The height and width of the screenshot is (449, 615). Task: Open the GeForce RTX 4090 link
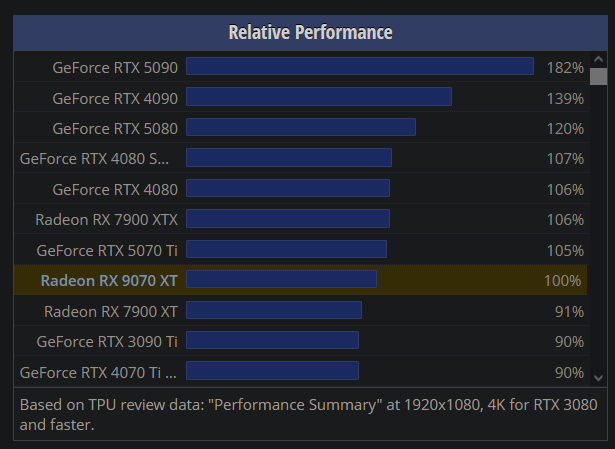coord(115,98)
